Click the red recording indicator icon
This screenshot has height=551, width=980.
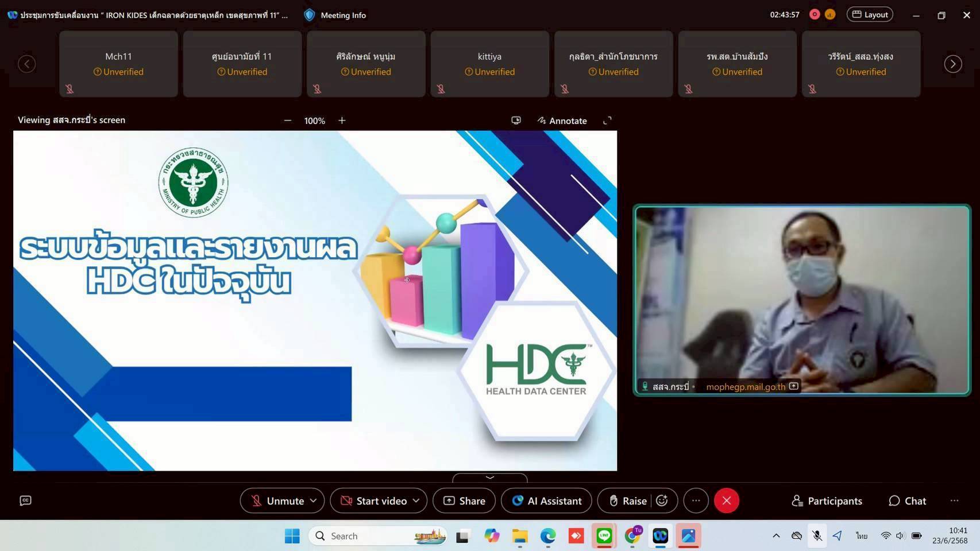(815, 14)
